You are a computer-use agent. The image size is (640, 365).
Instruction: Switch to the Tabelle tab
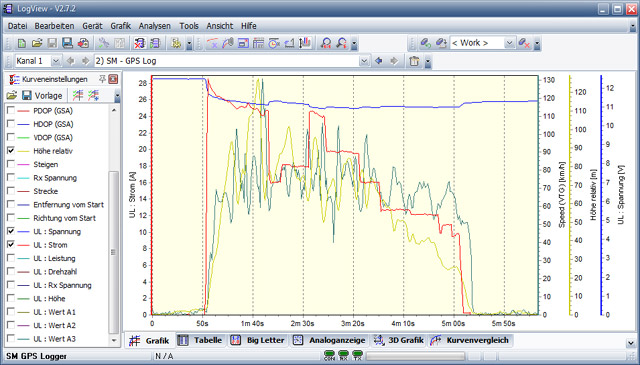click(x=200, y=340)
